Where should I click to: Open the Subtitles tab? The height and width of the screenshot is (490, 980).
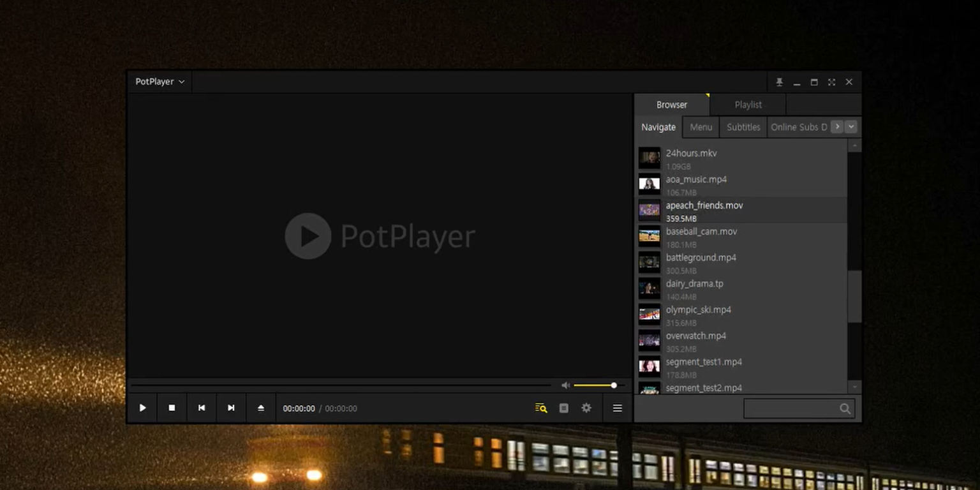pos(742,126)
